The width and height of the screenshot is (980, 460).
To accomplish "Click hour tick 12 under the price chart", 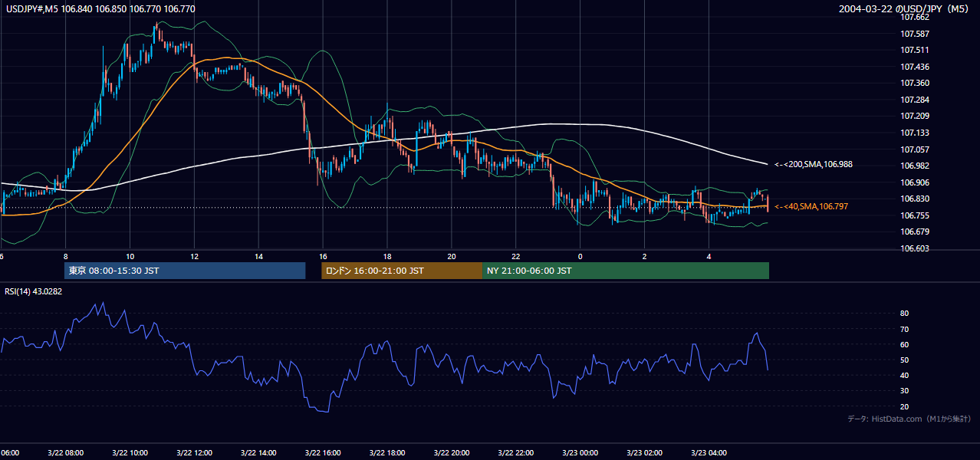I will (195, 256).
